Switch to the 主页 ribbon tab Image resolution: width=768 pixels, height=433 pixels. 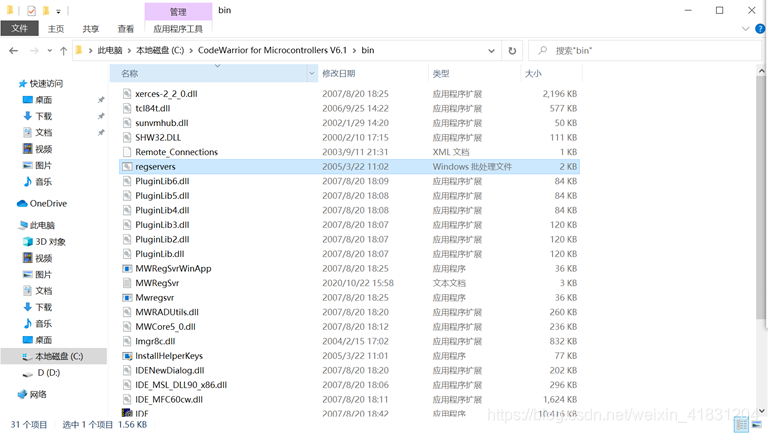[56, 29]
